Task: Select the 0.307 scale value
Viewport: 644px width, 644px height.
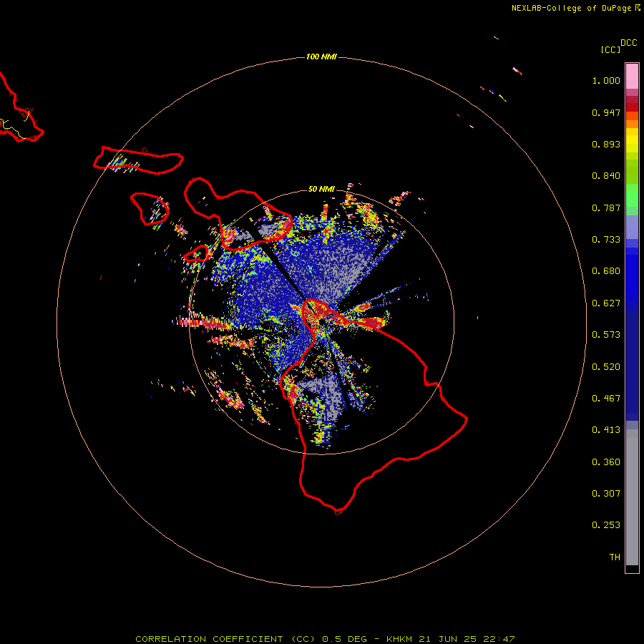Action: [606, 494]
